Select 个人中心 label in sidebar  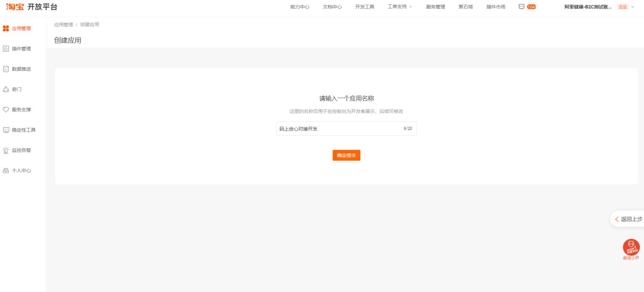click(x=21, y=170)
